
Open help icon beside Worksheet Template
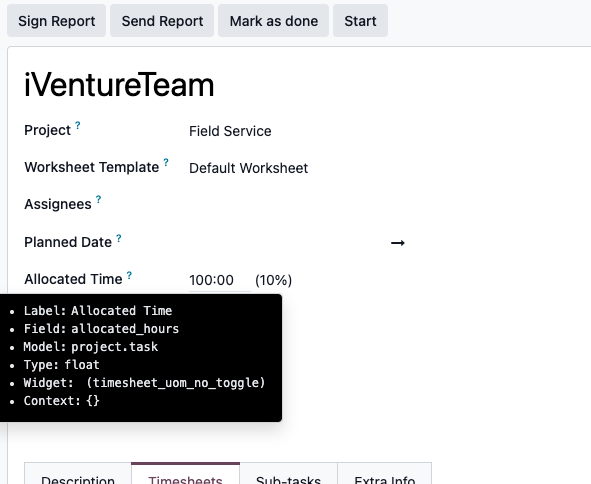tap(166, 162)
